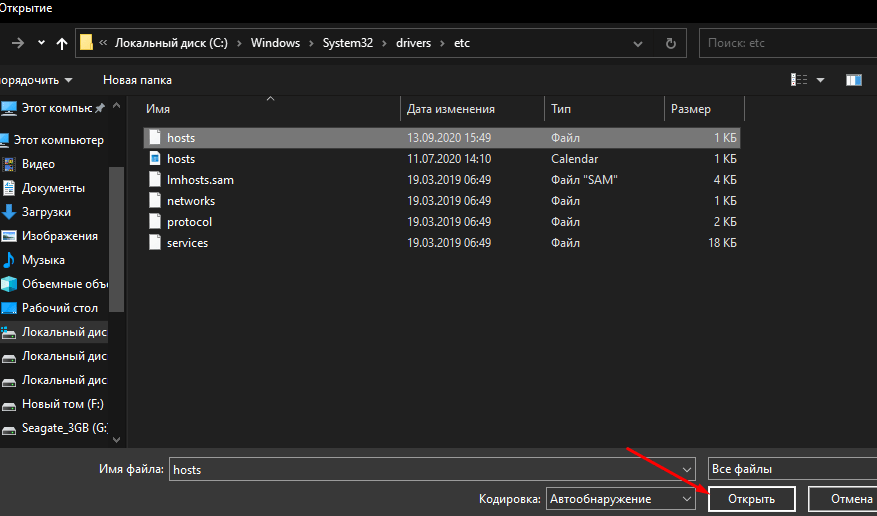877x516 pixels.
Task: Click the Seagate_3GB drive in sidebar
Action: (63, 428)
